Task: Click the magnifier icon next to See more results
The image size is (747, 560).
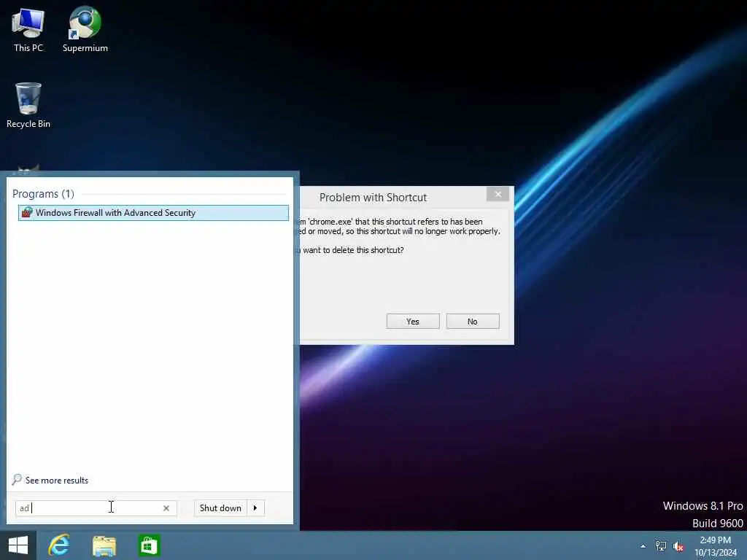Action: (18, 479)
